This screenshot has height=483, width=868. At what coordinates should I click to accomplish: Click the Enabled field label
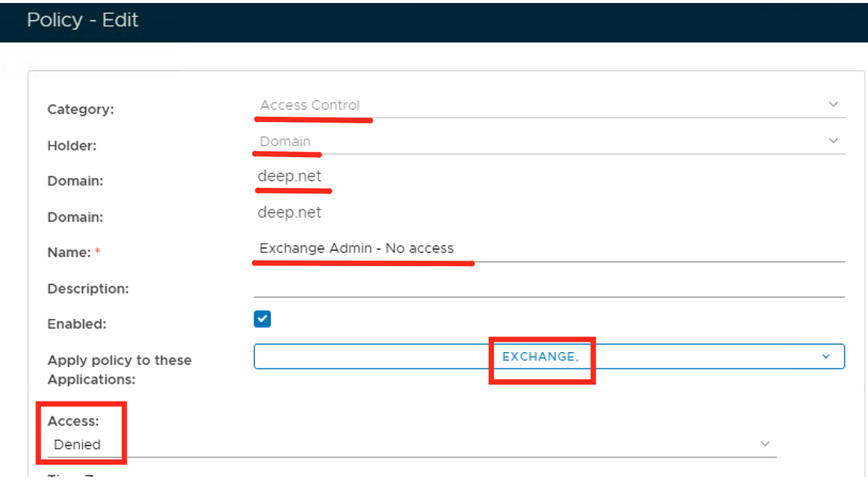[77, 324]
